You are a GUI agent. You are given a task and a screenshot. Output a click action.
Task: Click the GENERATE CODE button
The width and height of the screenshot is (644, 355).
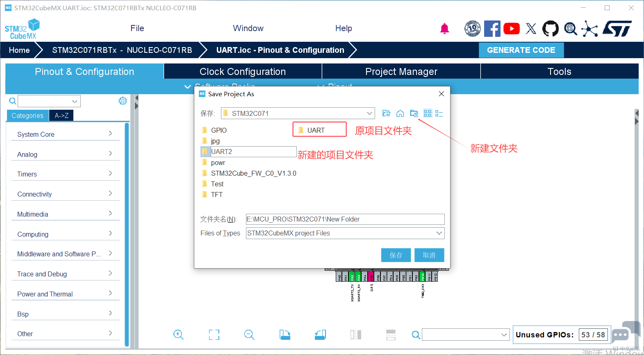click(x=521, y=50)
